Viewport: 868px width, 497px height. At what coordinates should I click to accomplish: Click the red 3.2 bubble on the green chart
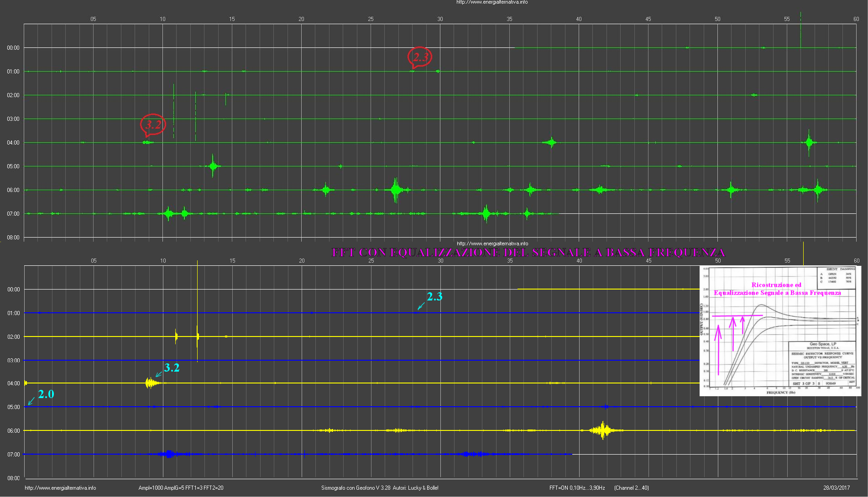click(x=153, y=125)
